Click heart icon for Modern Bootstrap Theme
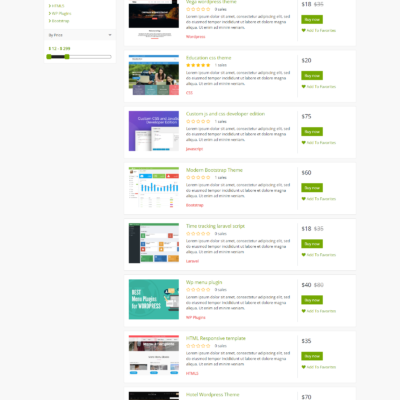Screen dimensions: 400x400 (304, 199)
